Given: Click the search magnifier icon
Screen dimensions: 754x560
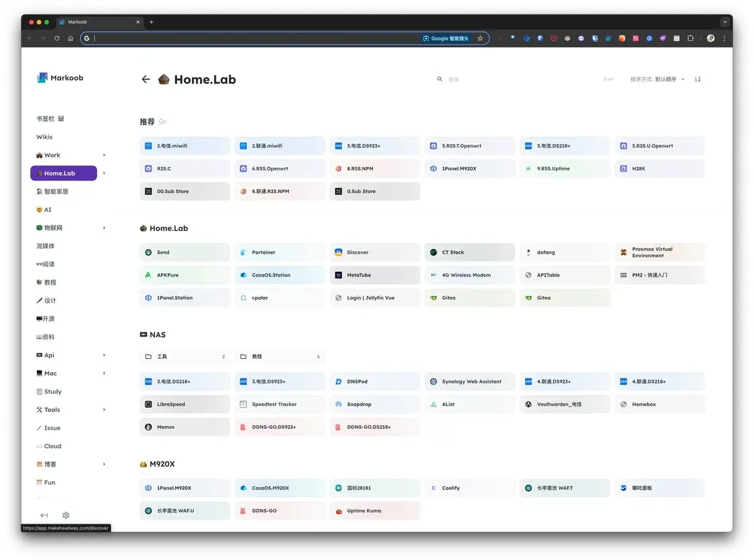Looking at the screenshot, I should click(x=440, y=79).
